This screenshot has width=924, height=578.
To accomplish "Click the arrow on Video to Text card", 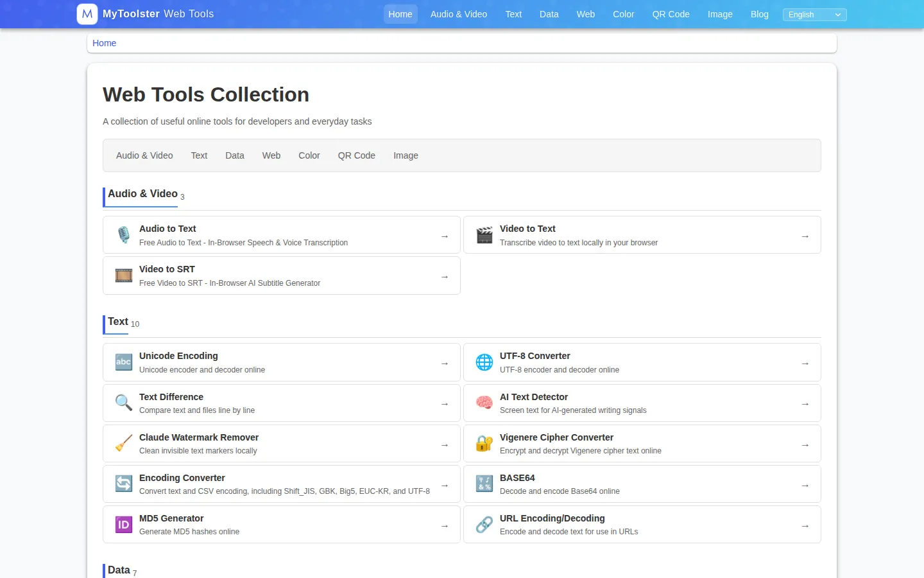I will click(x=805, y=236).
